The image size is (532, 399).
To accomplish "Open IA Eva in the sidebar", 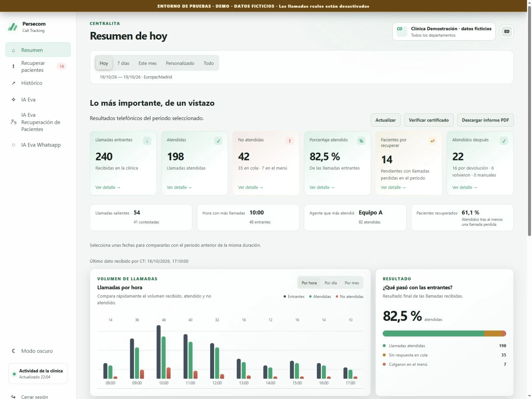I will pyautogui.click(x=38, y=100).
